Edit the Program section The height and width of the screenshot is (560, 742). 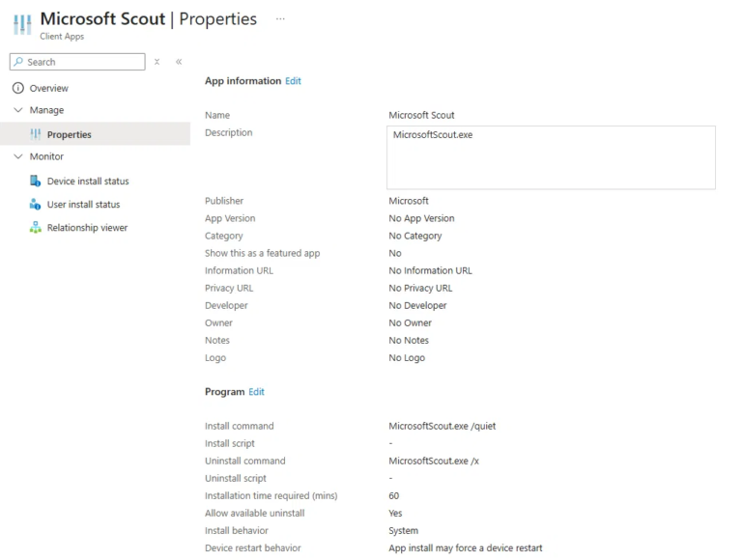[x=256, y=392]
